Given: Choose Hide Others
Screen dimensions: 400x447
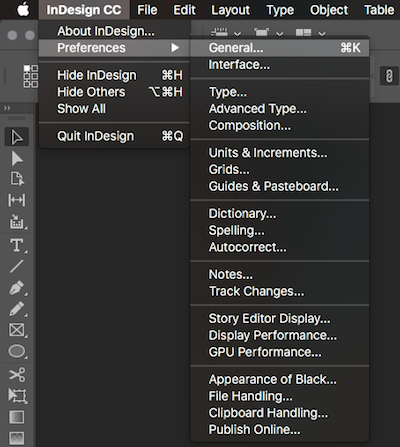Looking at the screenshot, I should pos(114,92).
